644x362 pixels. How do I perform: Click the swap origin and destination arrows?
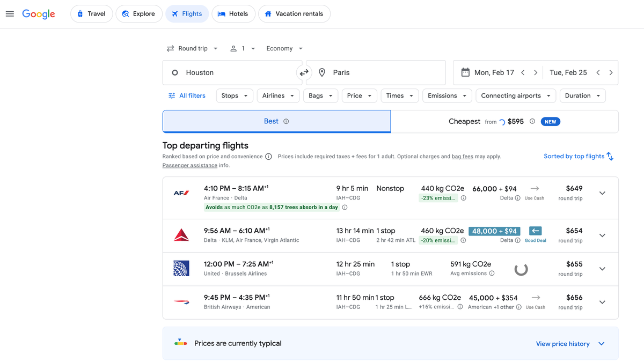[x=304, y=72]
